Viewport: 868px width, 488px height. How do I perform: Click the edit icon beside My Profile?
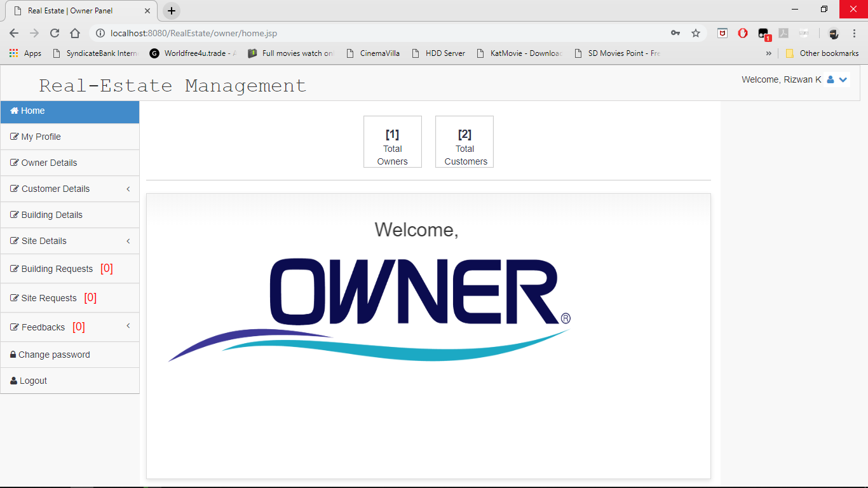[15, 137]
